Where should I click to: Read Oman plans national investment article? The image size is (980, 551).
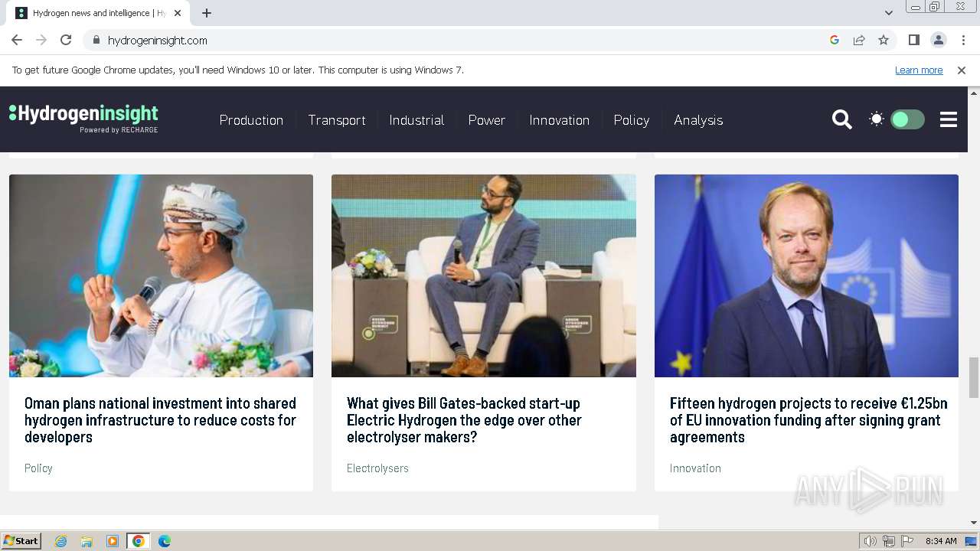point(160,420)
